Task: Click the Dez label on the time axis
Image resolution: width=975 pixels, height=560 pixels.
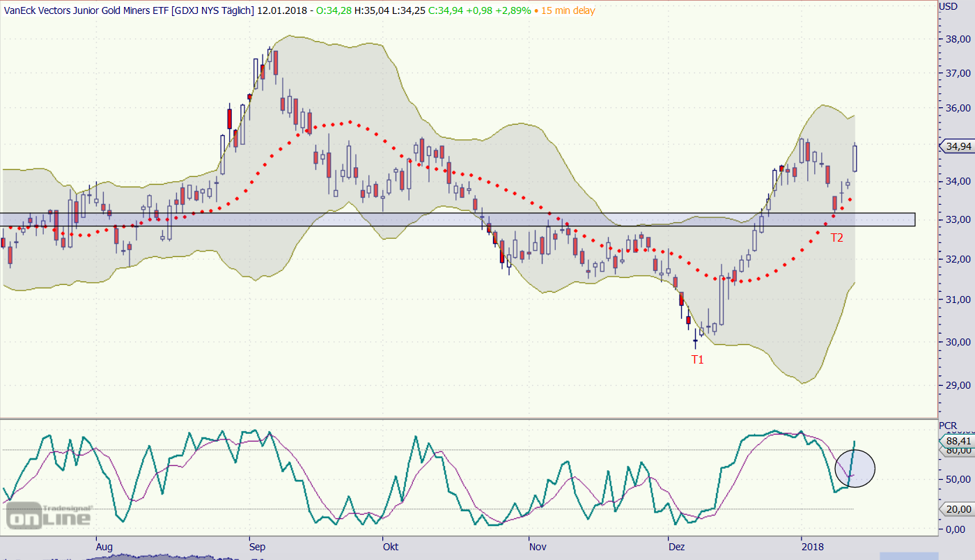Action: click(x=676, y=547)
